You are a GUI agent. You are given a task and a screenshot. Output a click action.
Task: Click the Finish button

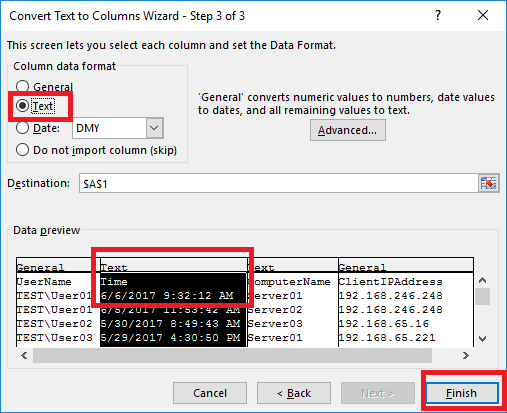pos(462,393)
